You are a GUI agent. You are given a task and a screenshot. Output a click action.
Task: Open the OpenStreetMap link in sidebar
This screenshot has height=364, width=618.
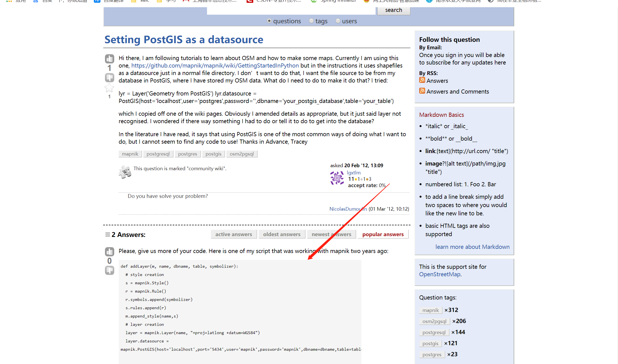click(439, 274)
